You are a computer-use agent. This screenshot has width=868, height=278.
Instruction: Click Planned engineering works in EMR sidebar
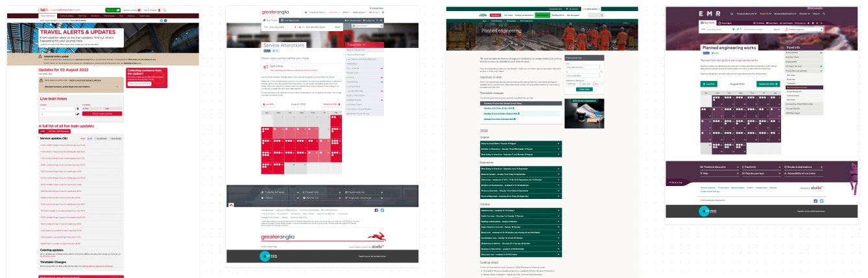804,87
